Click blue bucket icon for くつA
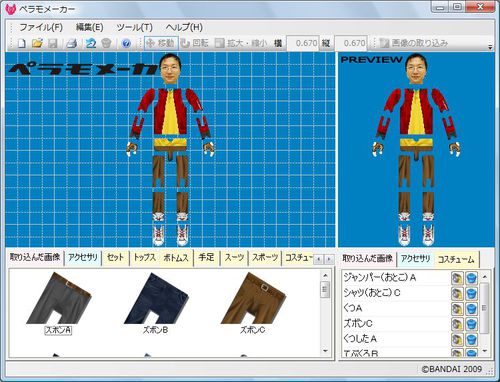This screenshot has height=382, width=500. (x=471, y=309)
